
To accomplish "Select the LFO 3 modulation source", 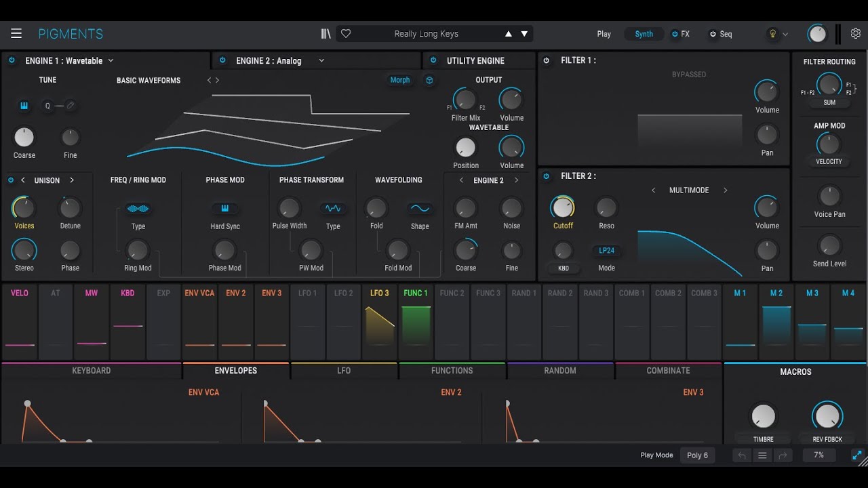I will pyautogui.click(x=380, y=322).
